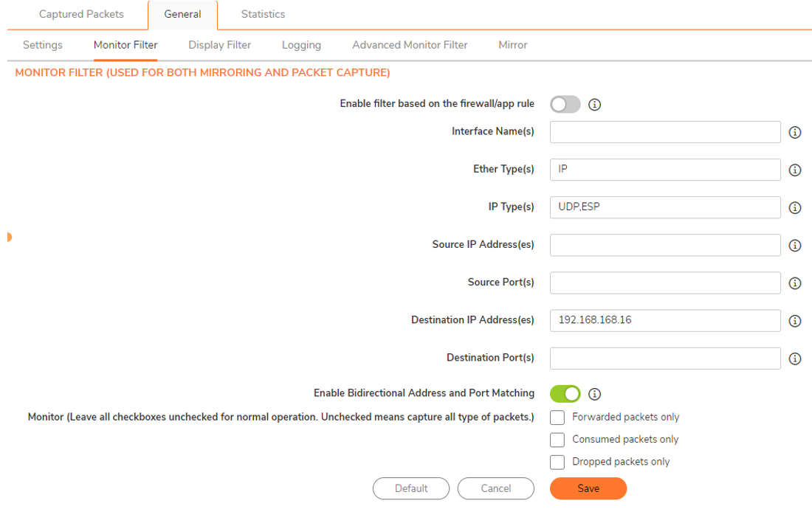Check Forwarded packets only
This screenshot has width=812, height=509.
pos(557,418)
